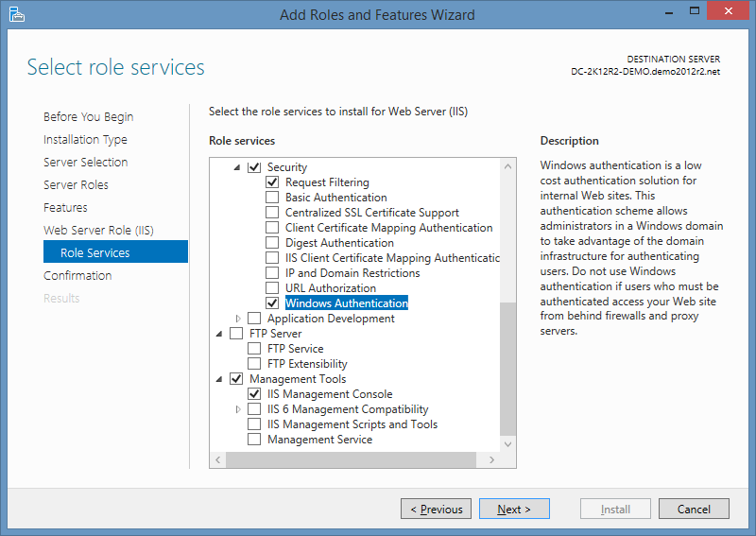The height and width of the screenshot is (536, 756).
Task: Enable the URL Authorization role service
Action: (x=272, y=288)
